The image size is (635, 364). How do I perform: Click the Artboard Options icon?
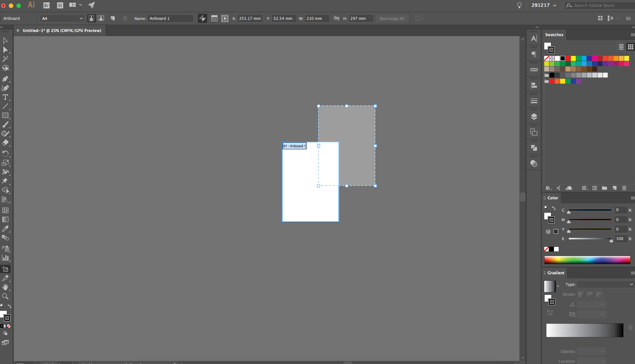214,19
